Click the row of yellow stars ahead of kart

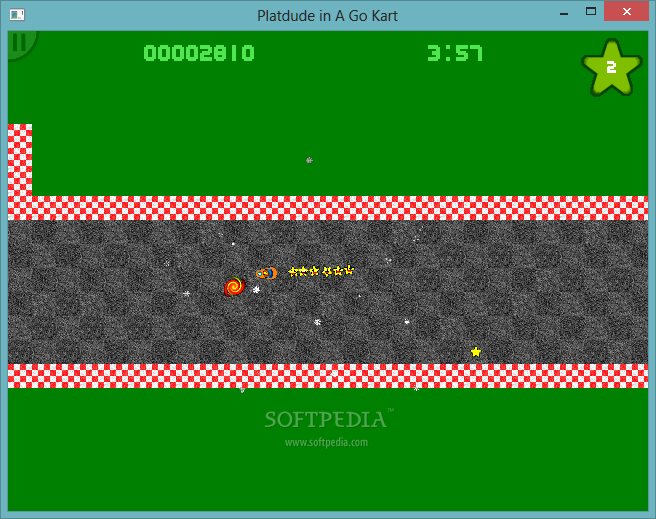(x=321, y=271)
